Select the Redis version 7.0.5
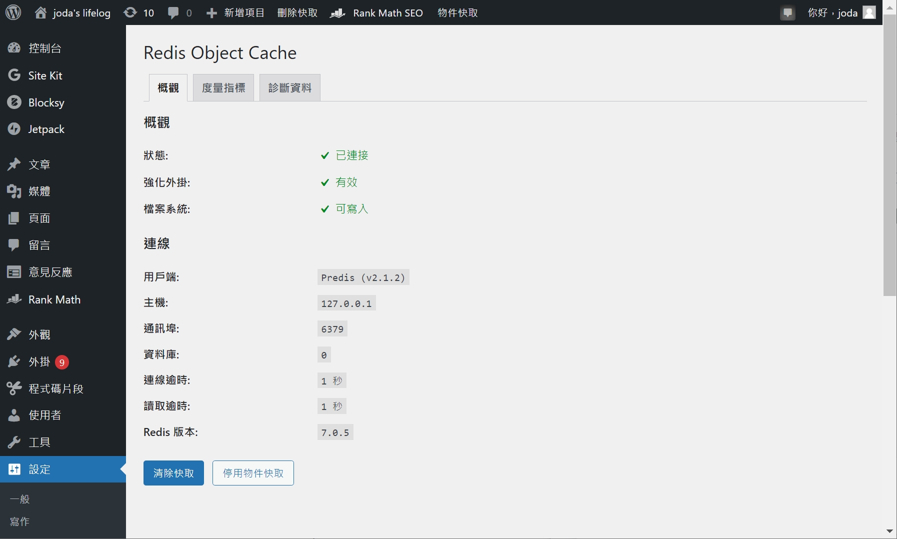 click(335, 433)
